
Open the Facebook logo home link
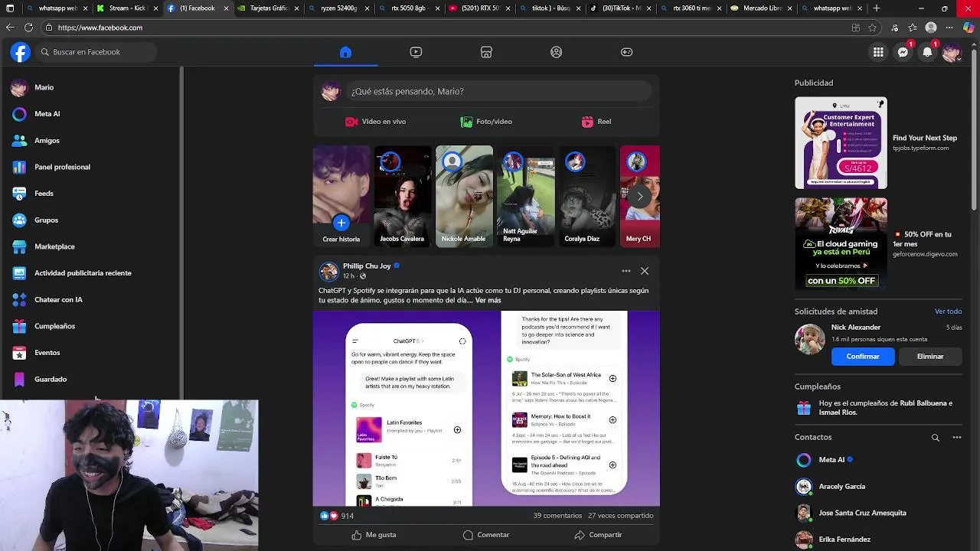pyautogui.click(x=21, y=52)
